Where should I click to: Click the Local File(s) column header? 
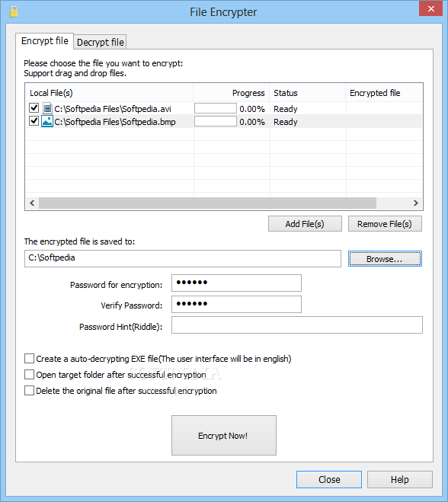(109, 93)
